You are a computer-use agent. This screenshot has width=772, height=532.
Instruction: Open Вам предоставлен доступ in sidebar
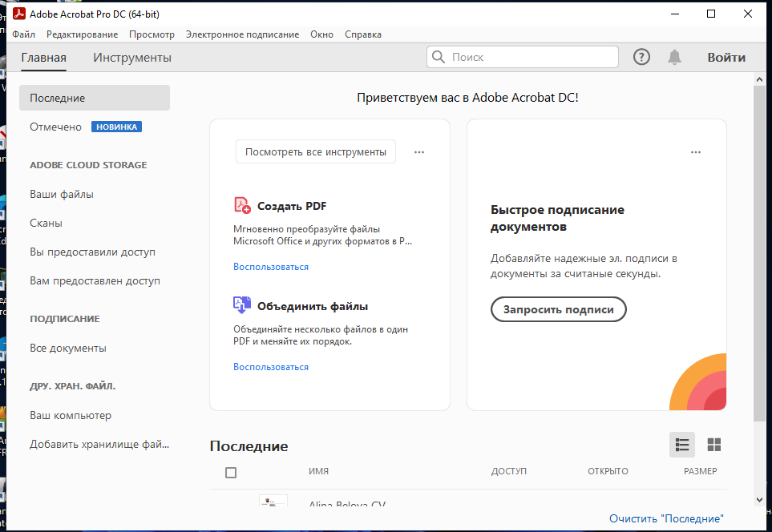(x=95, y=281)
